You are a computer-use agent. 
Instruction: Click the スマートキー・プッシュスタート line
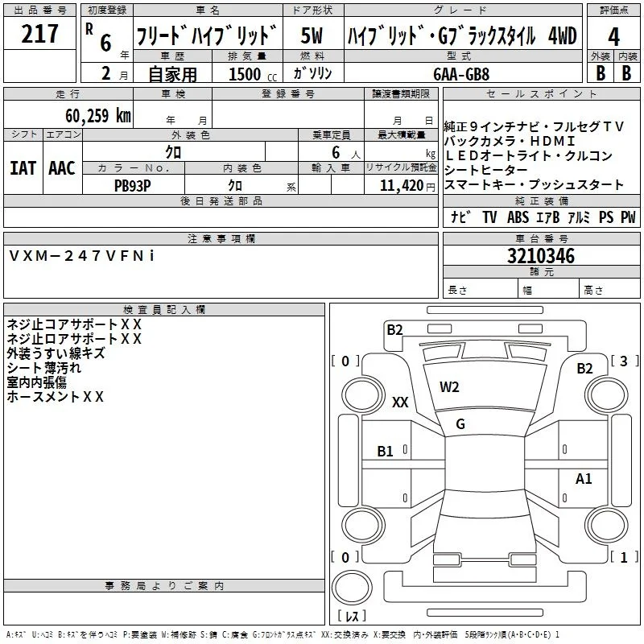534,185
